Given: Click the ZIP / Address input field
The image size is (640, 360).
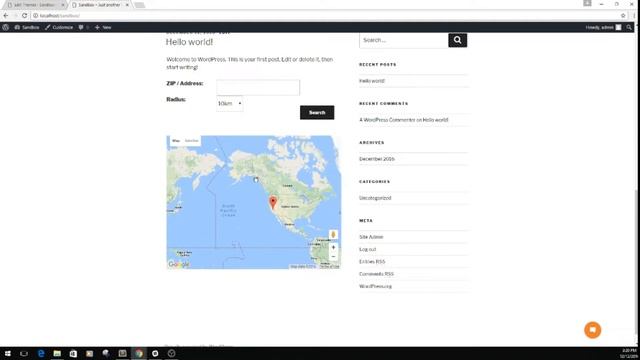Looking at the screenshot, I should (258, 87).
